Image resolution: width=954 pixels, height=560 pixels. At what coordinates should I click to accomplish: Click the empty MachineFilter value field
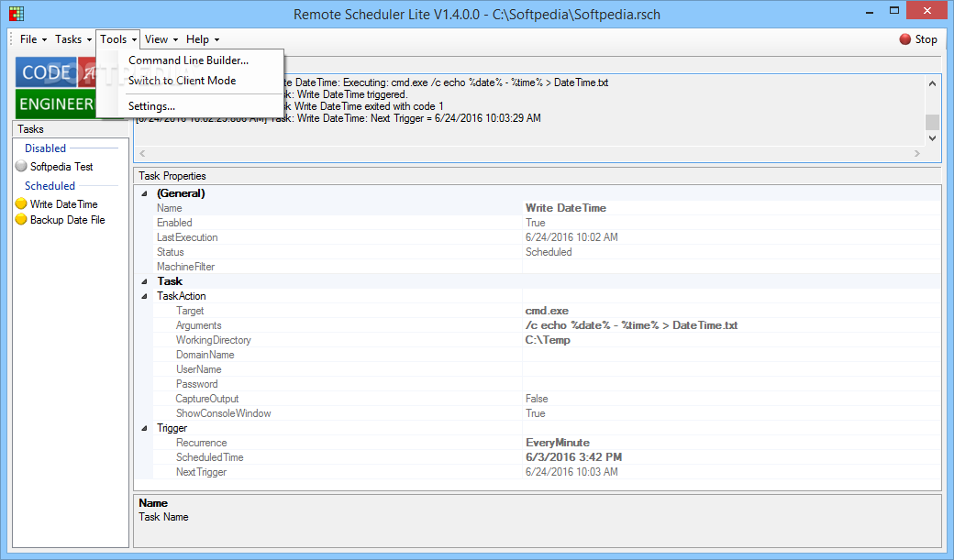tap(731, 267)
